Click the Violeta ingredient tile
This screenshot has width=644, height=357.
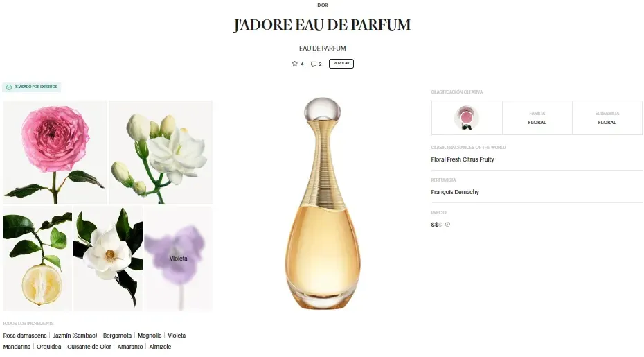coord(179,259)
